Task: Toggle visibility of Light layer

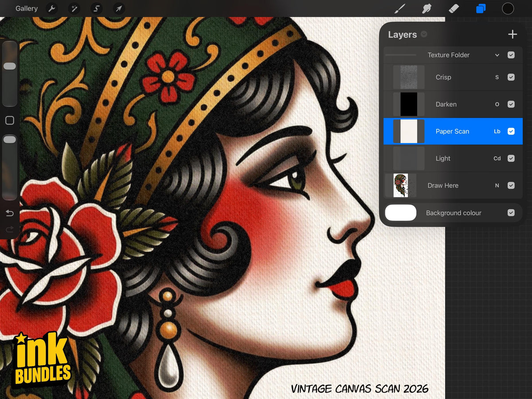Action: [511, 158]
